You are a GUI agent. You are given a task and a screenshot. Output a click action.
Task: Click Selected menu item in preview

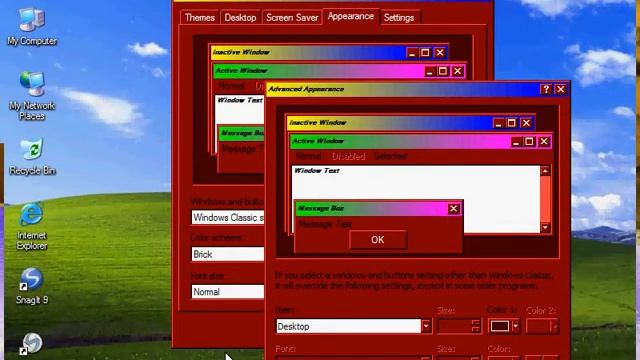tap(390, 156)
